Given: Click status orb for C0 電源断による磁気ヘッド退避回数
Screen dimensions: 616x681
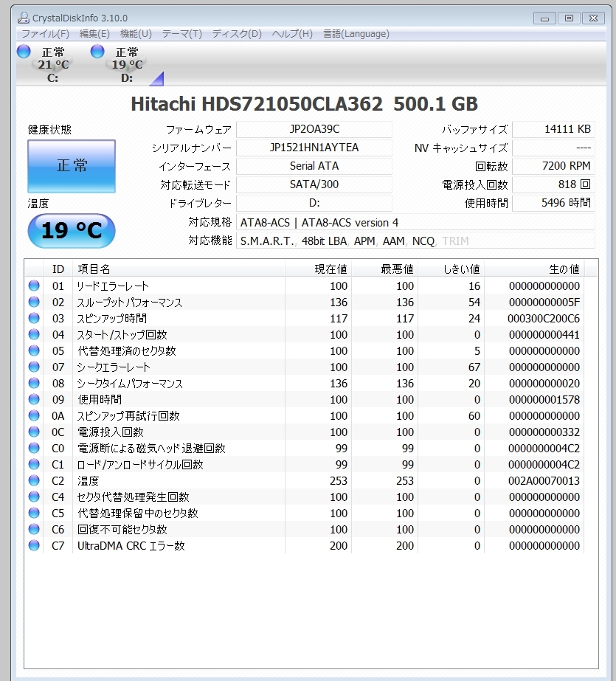Looking at the screenshot, I should point(34,448).
